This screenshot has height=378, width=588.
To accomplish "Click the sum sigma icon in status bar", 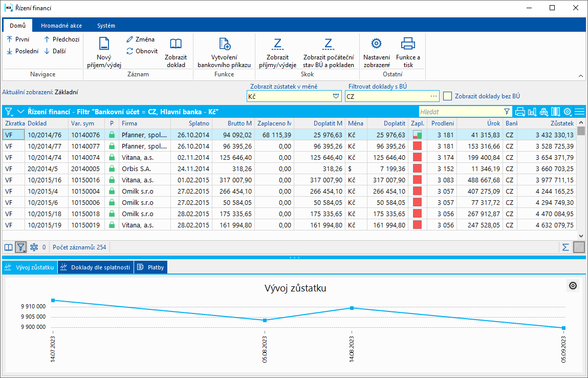I will pos(565,247).
